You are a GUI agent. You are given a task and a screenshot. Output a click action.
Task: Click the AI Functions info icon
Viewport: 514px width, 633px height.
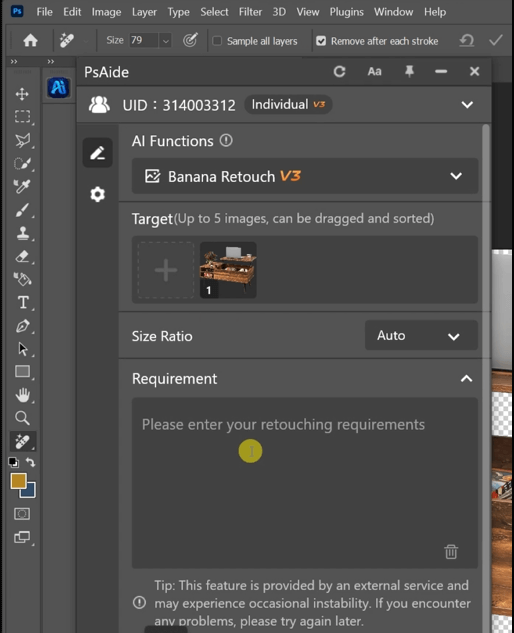point(226,140)
